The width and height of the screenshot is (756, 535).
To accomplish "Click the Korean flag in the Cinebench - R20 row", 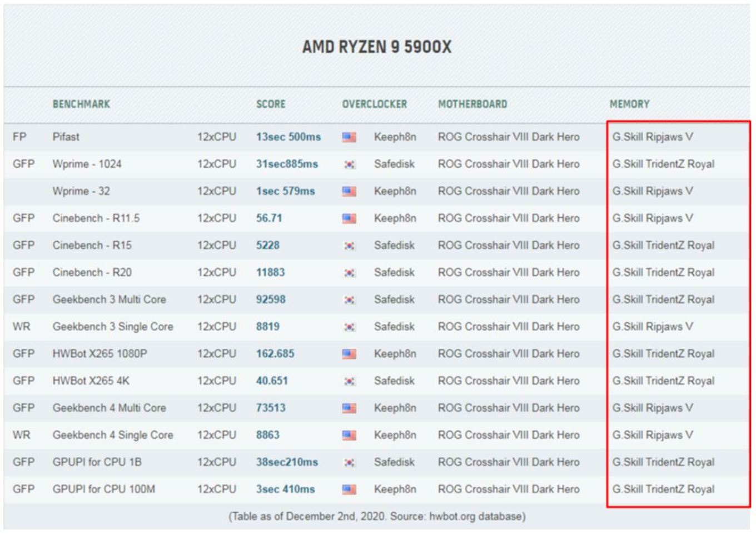I will pos(349,273).
